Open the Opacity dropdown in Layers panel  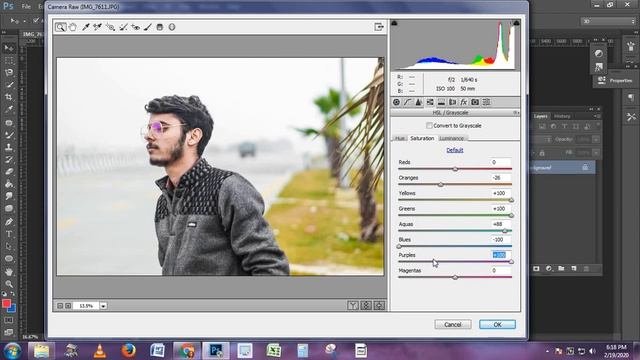596,140
